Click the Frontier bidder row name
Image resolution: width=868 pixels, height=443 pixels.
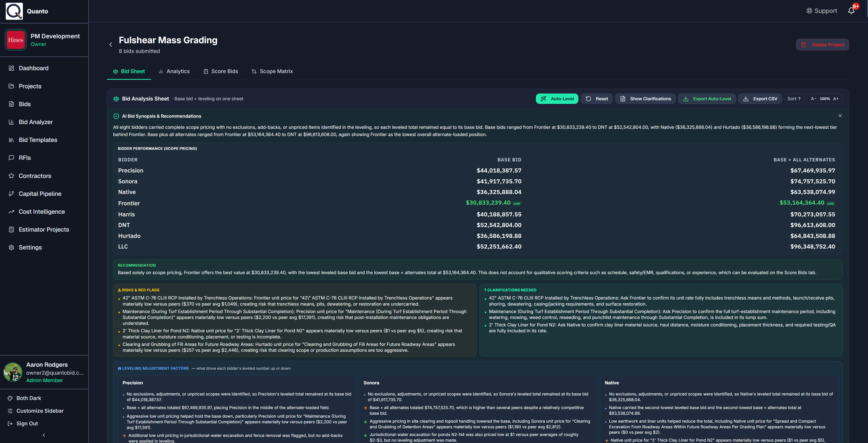click(x=129, y=204)
